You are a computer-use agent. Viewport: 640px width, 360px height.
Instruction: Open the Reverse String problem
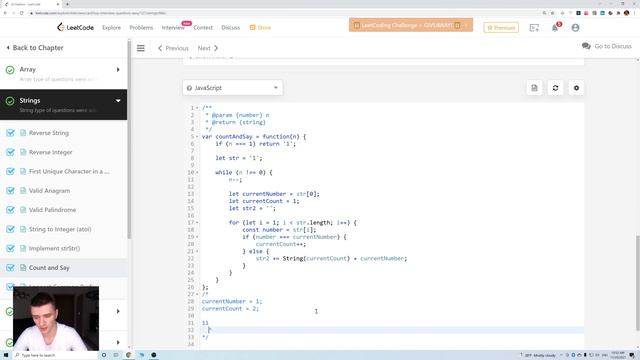point(49,133)
